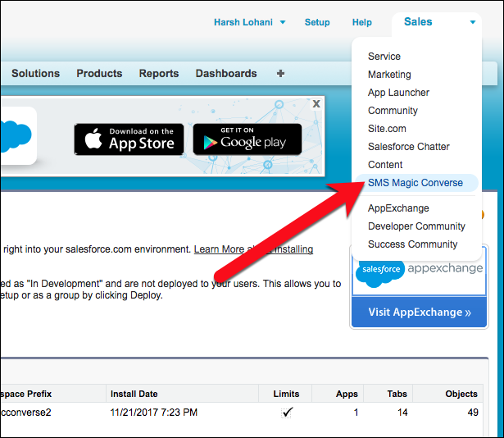This screenshot has width=504, height=438.
Task: Open Developer Community from the app menu
Action: click(x=416, y=226)
